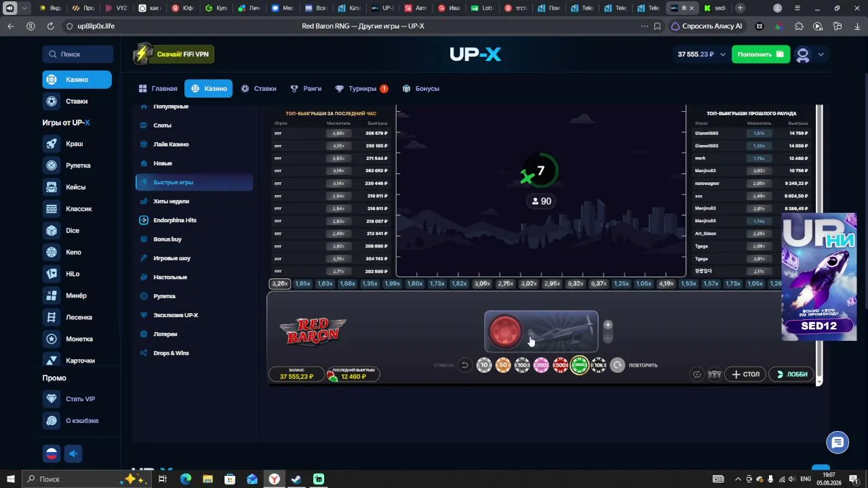Toggle the auto-play loop icon

(x=696, y=374)
